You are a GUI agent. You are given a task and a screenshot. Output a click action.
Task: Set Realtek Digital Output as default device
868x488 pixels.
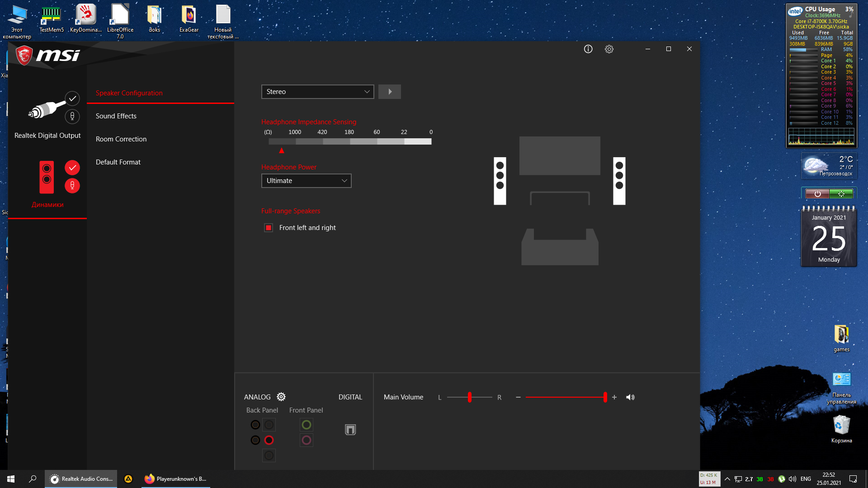point(72,99)
